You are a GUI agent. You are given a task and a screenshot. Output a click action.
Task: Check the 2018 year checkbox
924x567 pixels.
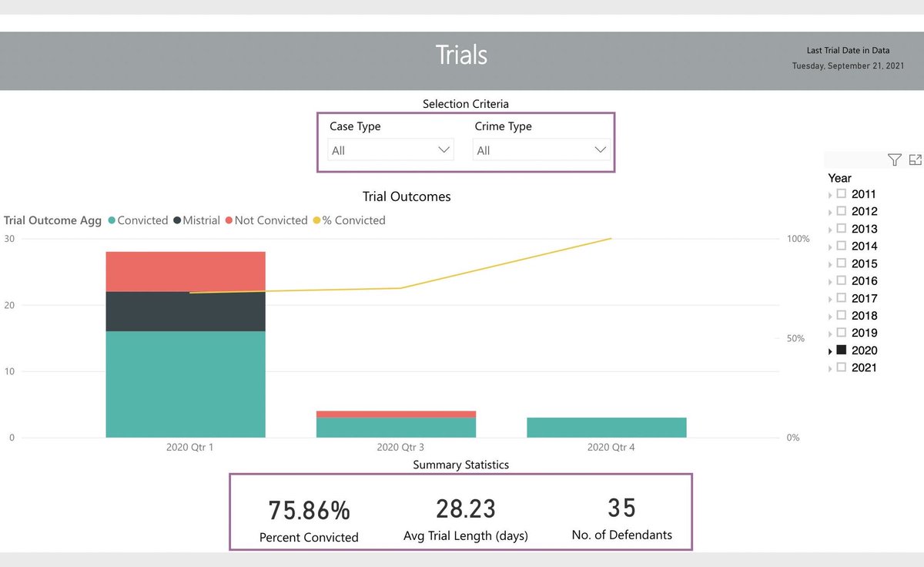point(842,315)
